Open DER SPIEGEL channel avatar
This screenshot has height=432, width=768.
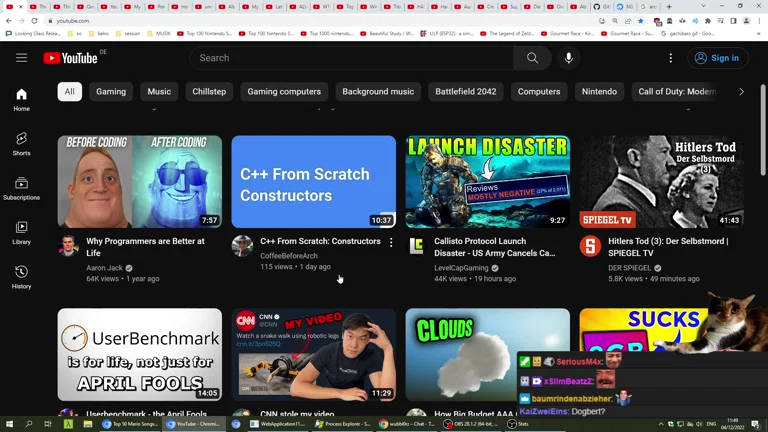[590, 246]
